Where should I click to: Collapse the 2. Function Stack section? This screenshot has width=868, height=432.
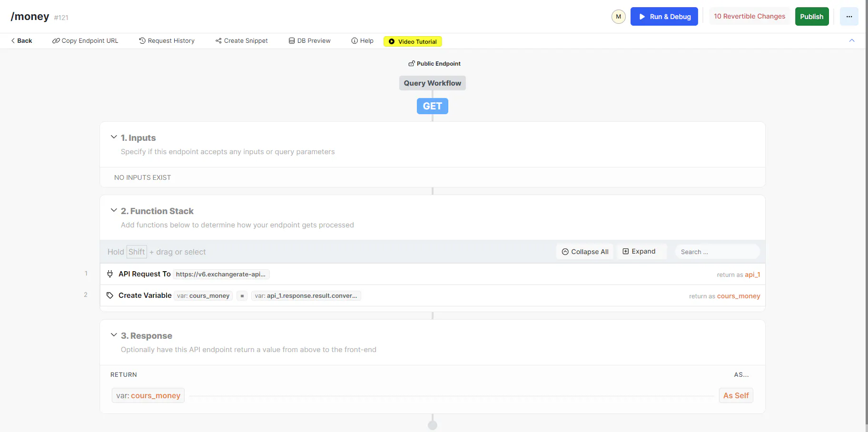click(114, 210)
